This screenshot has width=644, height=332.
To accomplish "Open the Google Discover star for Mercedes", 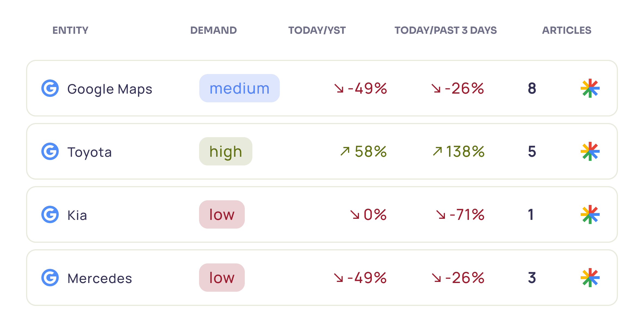I will [x=590, y=278].
